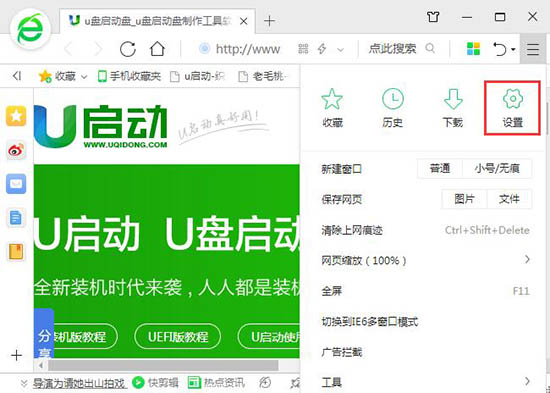Open 设置 gear icon in menu
Viewport: 550px width, 393px height.
tap(512, 108)
